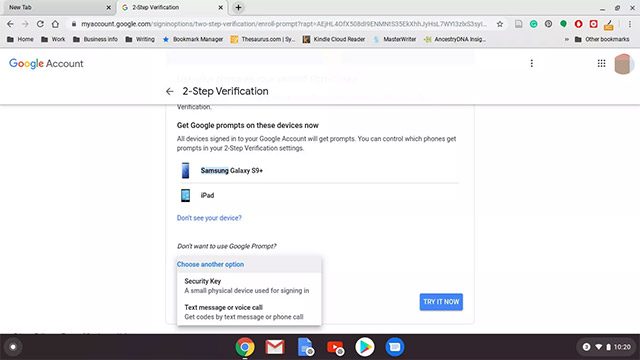Image resolution: width=640 pixels, height=360 pixels.
Task: Open AncestryDNA Insights bookmark
Action: 455,39
